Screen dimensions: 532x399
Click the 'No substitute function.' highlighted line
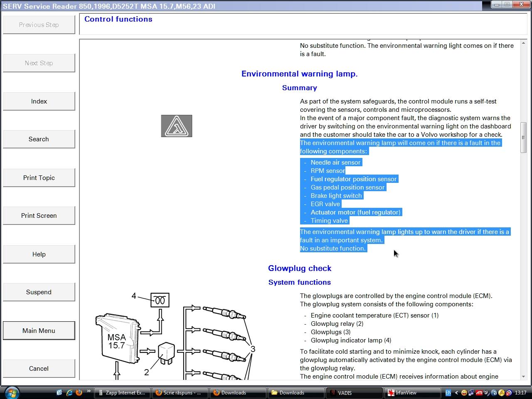tap(333, 249)
